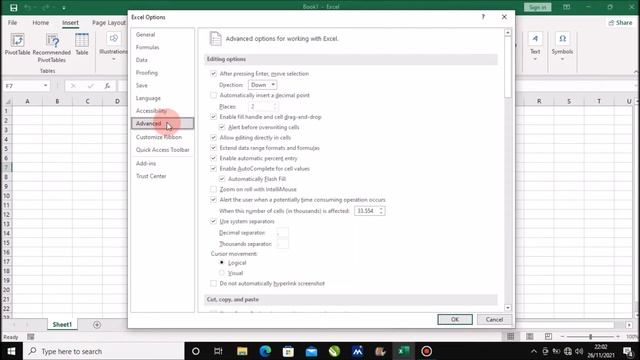
Task: Open the Symbols group in the ribbon
Action: [562, 47]
